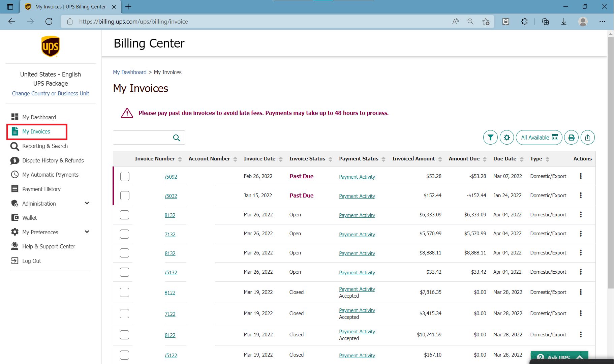Go to Payment History in sidebar
The height and width of the screenshot is (364, 615).
[41, 189]
